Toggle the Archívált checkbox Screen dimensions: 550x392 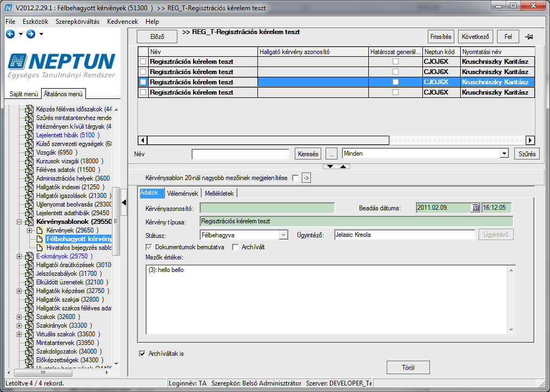click(x=235, y=247)
